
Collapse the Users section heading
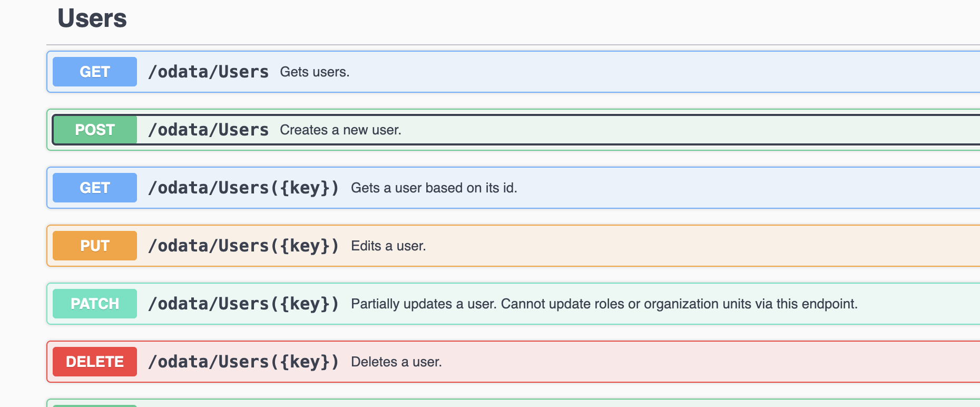(x=92, y=19)
